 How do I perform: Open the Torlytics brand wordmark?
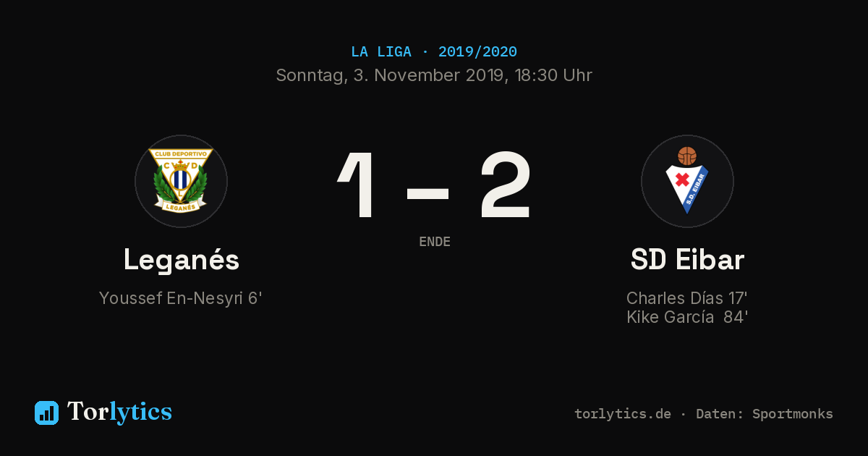[x=119, y=412]
